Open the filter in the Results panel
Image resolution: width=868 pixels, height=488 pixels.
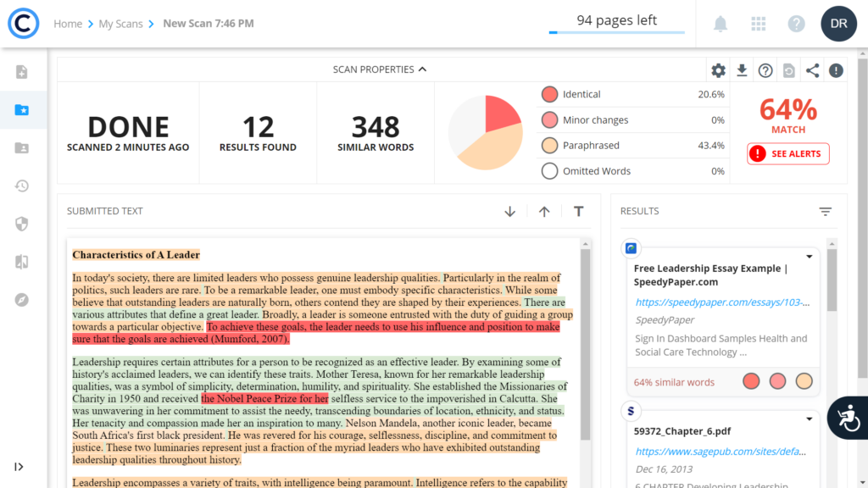(x=825, y=211)
